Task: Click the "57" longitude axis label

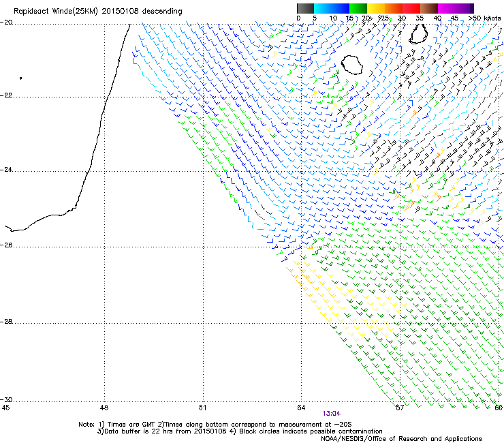Action: click(x=400, y=408)
